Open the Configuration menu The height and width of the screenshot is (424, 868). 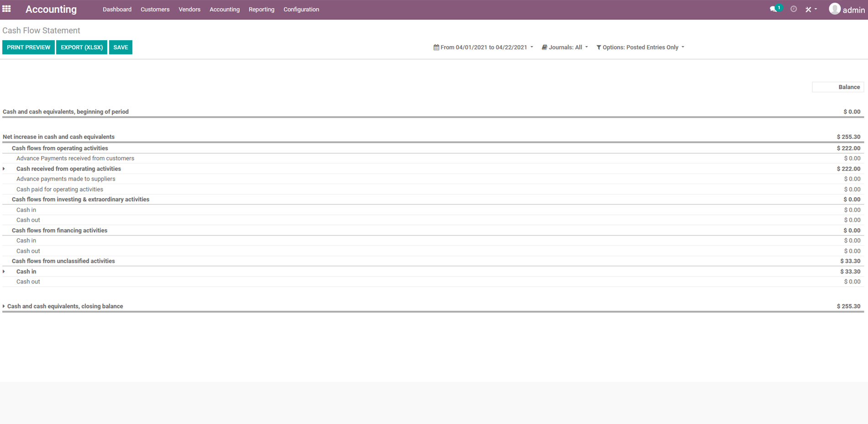tap(301, 10)
